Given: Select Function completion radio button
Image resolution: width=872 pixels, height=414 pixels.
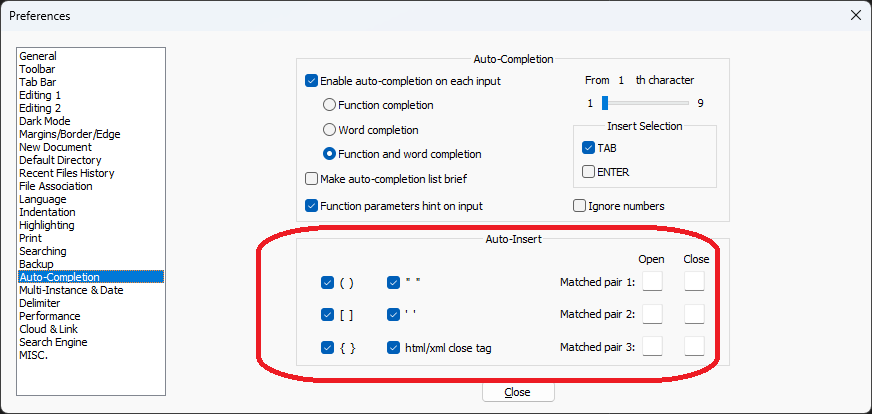Looking at the screenshot, I should pos(329,105).
